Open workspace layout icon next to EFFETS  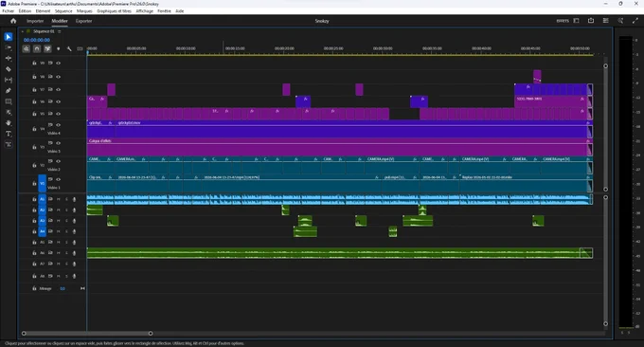[x=576, y=21]
